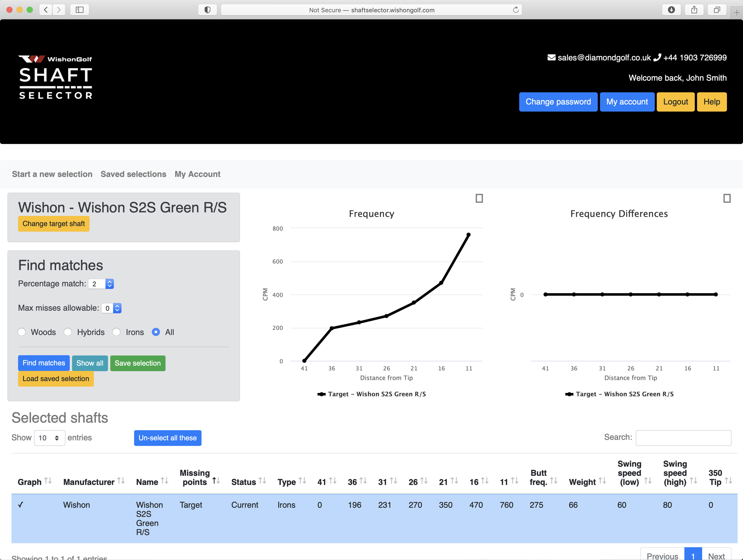Click the WishonGolf Shaft Selector logo
Image resolution: width=743 pixels, height=560 pixels.
(x=55, y=77)
